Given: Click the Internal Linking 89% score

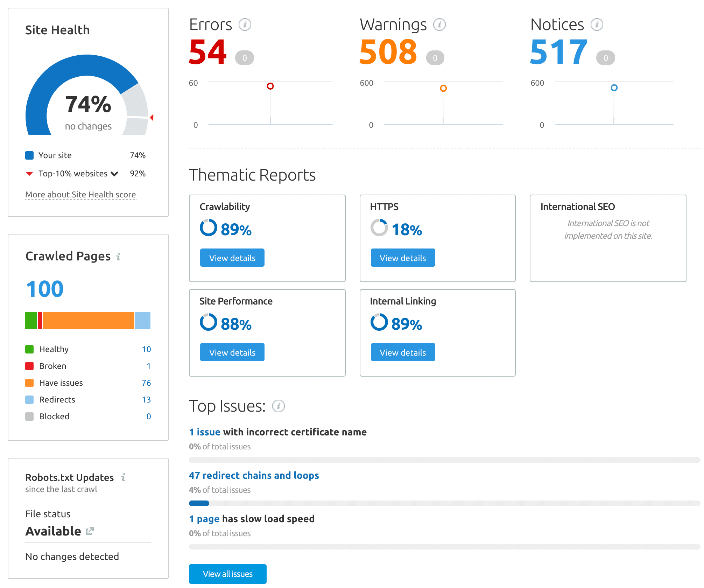Looking at the screenshot, I should (407, 324).
